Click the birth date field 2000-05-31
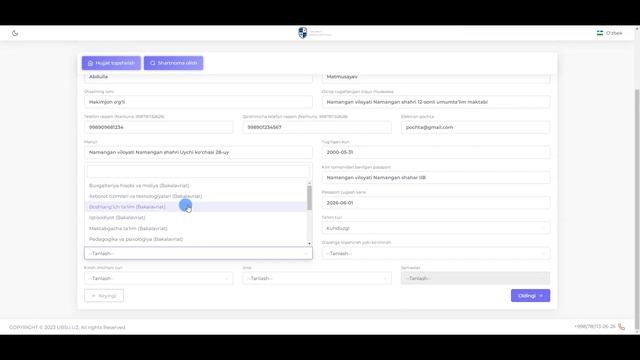This screenshot has width=640, height=360. click(x=436, y=152)
